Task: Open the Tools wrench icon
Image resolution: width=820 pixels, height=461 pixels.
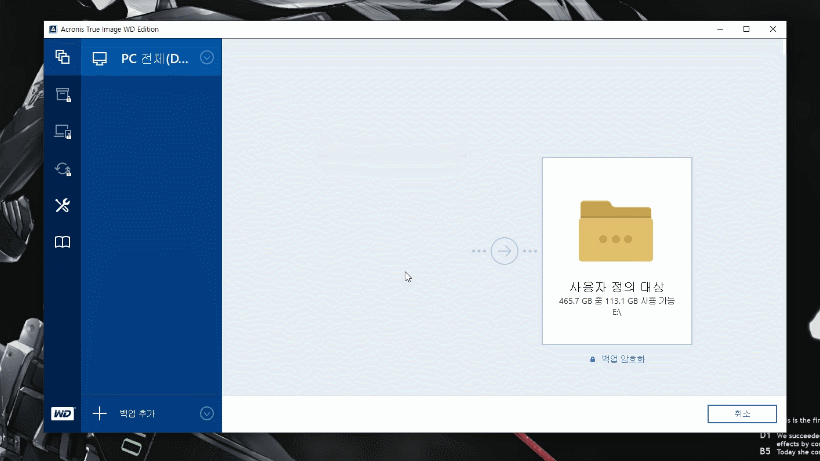Action: tap(62, 205)
